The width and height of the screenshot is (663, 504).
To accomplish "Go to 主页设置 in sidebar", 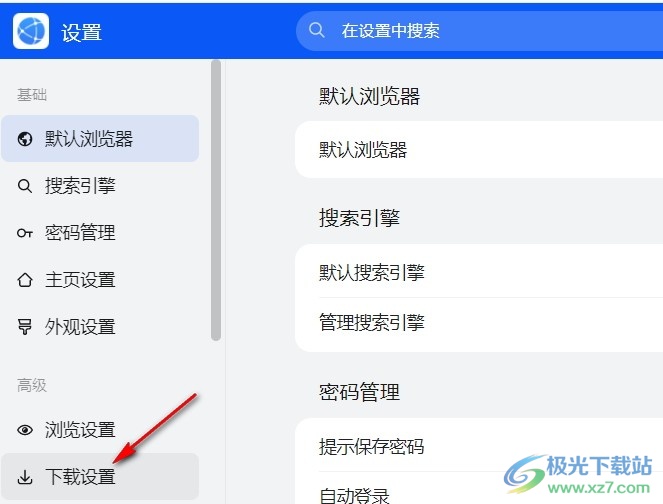I will point(100,280).
